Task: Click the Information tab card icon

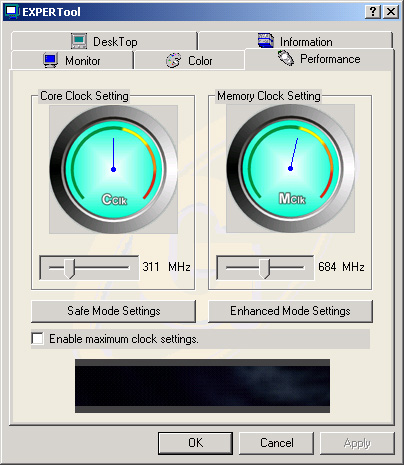Action: coord(266,41)
